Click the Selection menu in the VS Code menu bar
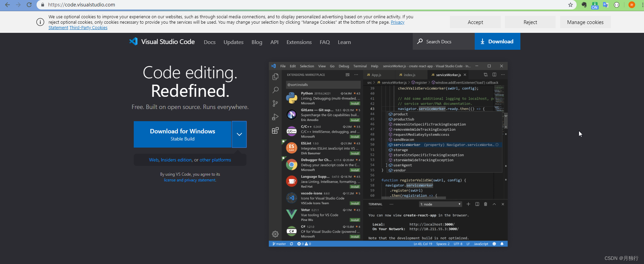Image resolution: width=644 pixels, height=264 pixels. coord(307,66)
